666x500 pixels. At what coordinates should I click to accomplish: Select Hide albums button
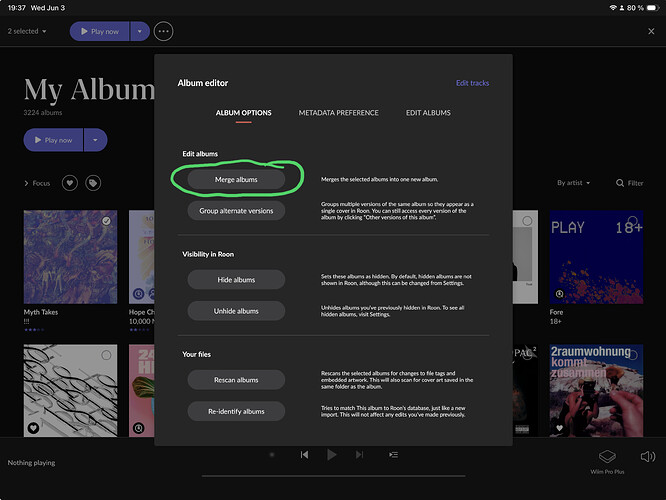pos(236,280)
